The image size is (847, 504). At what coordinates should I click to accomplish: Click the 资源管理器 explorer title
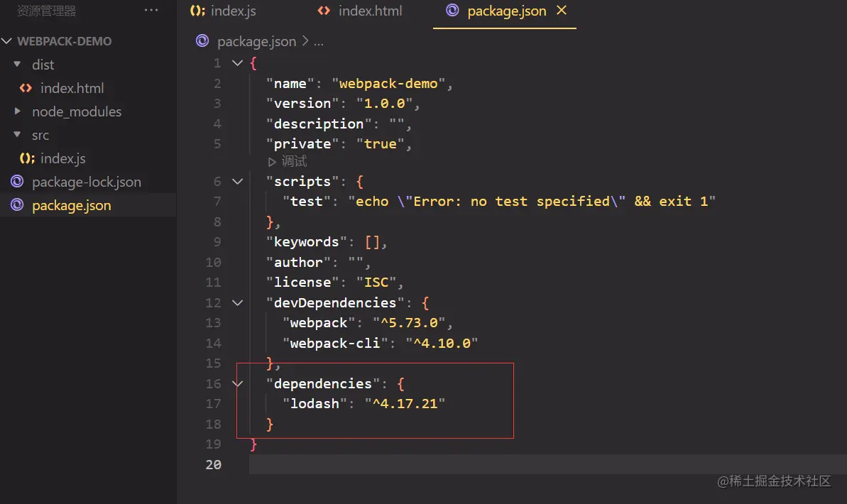coord(46,11)
